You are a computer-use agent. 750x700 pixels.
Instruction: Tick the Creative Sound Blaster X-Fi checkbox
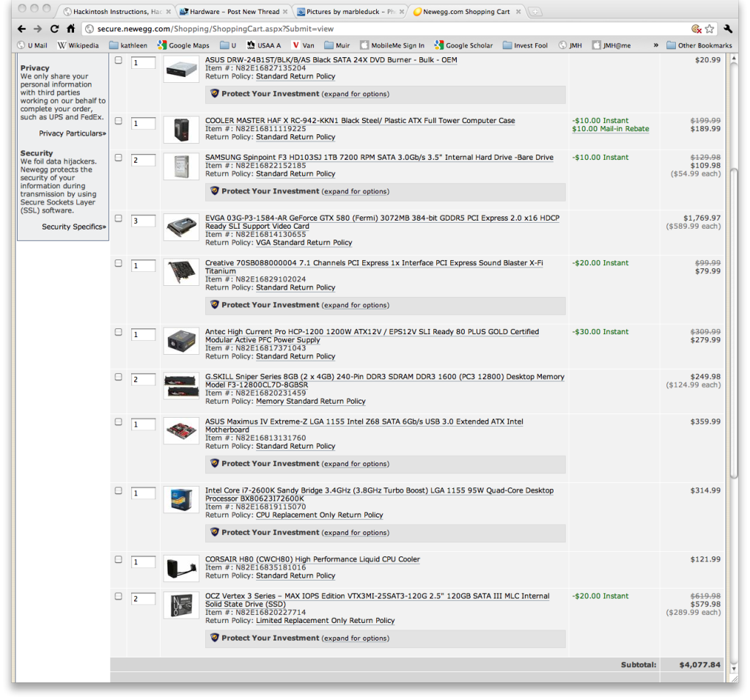tap(119, 263)
